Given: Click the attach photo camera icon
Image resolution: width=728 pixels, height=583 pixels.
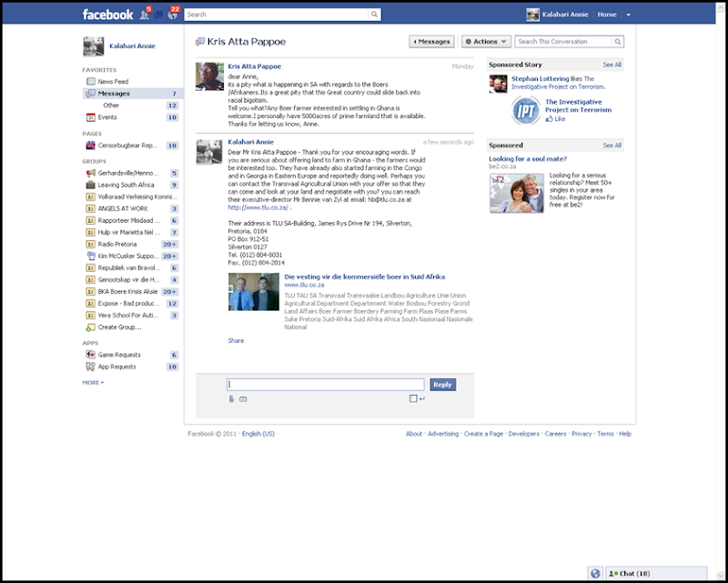Looking at the screenshot, I should 243,398.
